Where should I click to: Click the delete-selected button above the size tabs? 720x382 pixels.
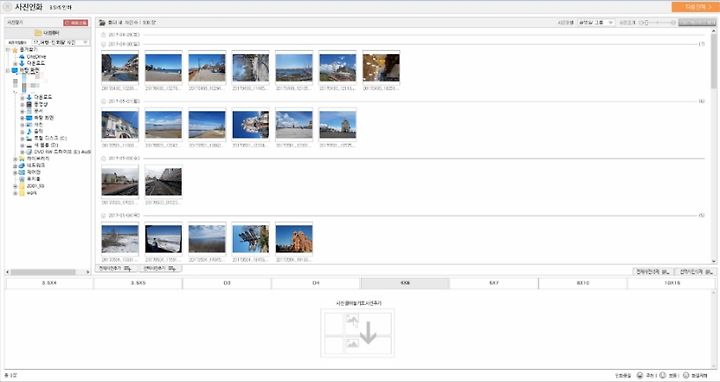[x=697, y=272]
